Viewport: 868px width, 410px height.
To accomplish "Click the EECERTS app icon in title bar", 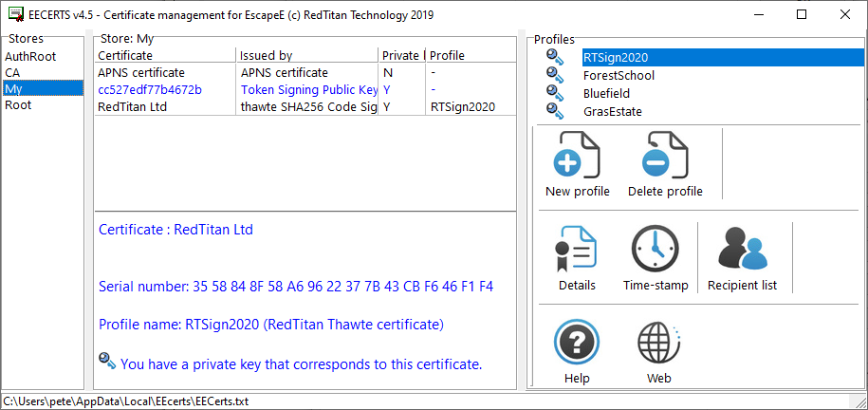I will tap(16, 15).
